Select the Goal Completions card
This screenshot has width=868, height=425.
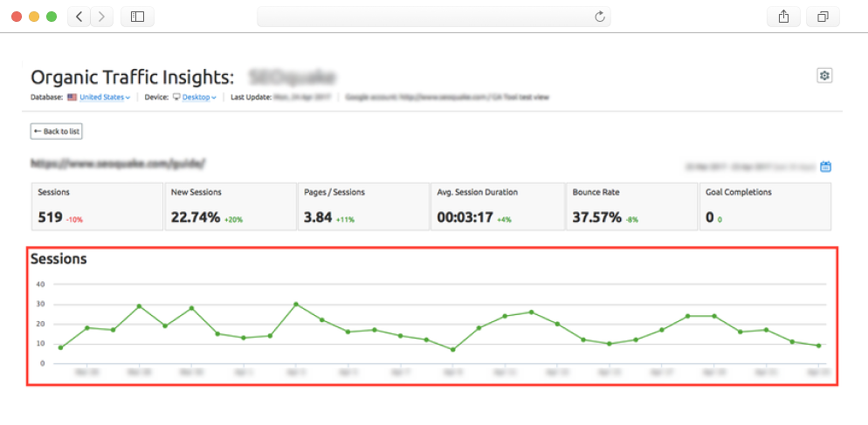[x=766, y=207]
